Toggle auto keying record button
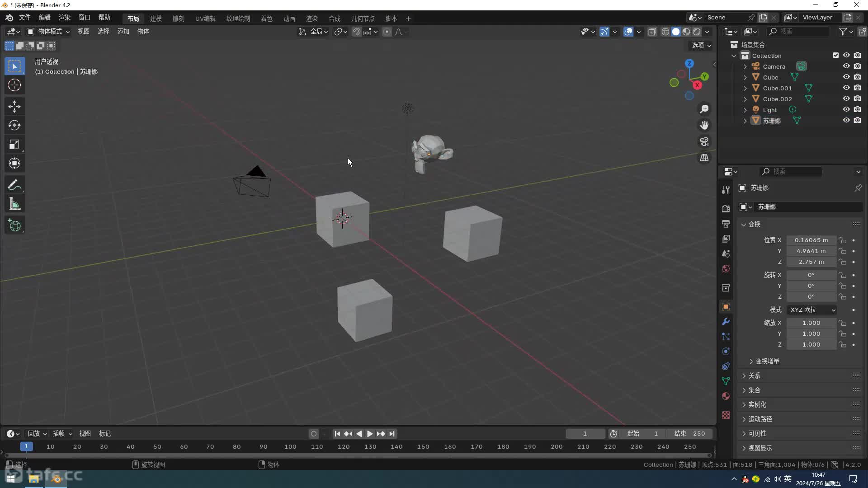This screenshot has height=488, width=868. coord(314,434)
